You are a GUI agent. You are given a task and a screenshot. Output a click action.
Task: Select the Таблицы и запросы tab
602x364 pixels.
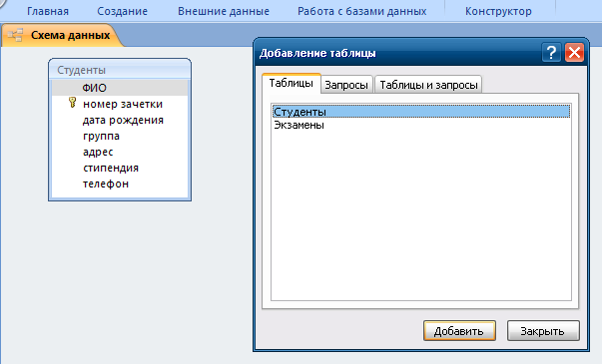(x=428, y=85)
